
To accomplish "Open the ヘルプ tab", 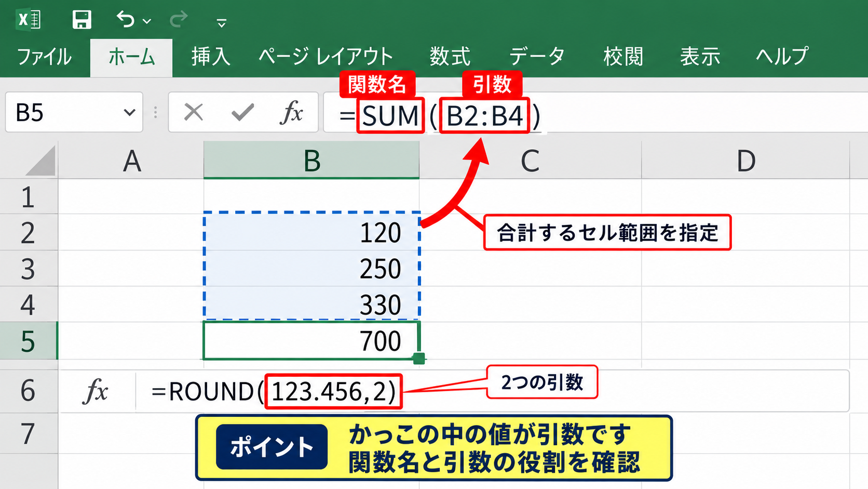I will pyautogui.click(x=782, y=57).
